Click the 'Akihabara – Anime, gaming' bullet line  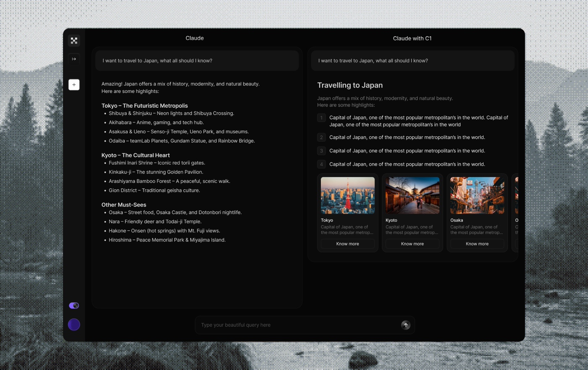[156, 123]
